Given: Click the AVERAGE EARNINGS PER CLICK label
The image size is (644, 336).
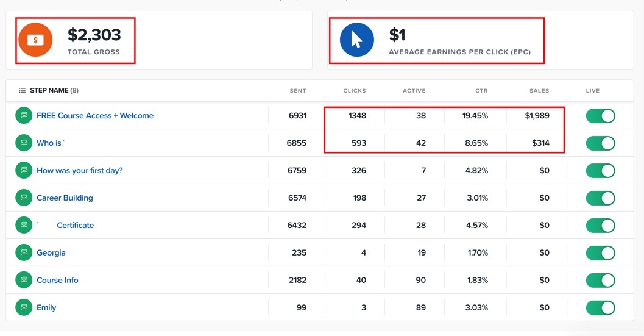Looking at the screenshot, I should 460,52.
